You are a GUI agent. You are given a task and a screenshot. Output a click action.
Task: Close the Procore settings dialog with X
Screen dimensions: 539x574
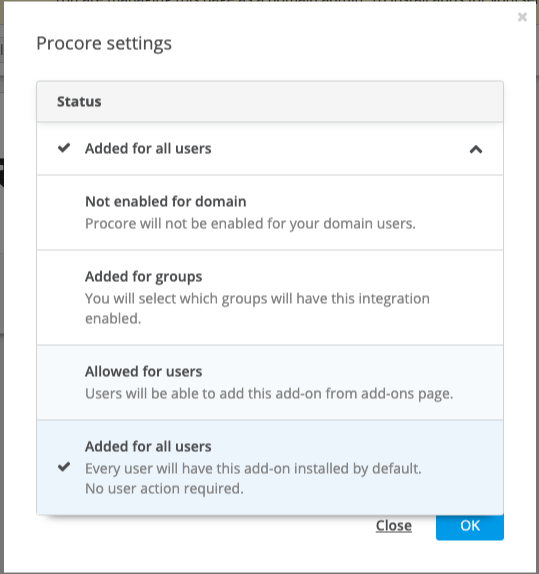522,17
